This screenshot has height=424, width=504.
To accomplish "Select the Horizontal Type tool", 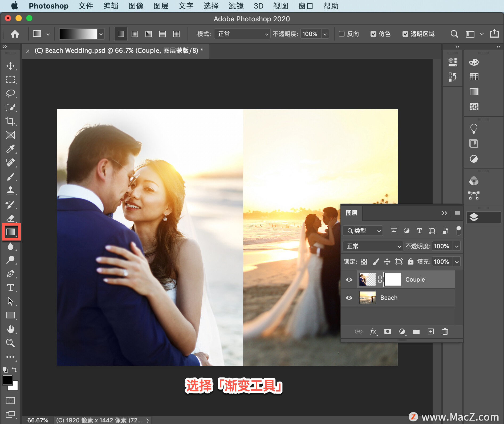I will [x=11, y=287].
